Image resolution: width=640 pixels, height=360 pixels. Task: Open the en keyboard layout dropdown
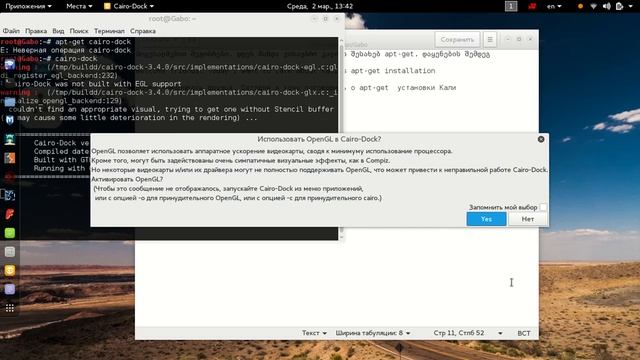(554, 6)
